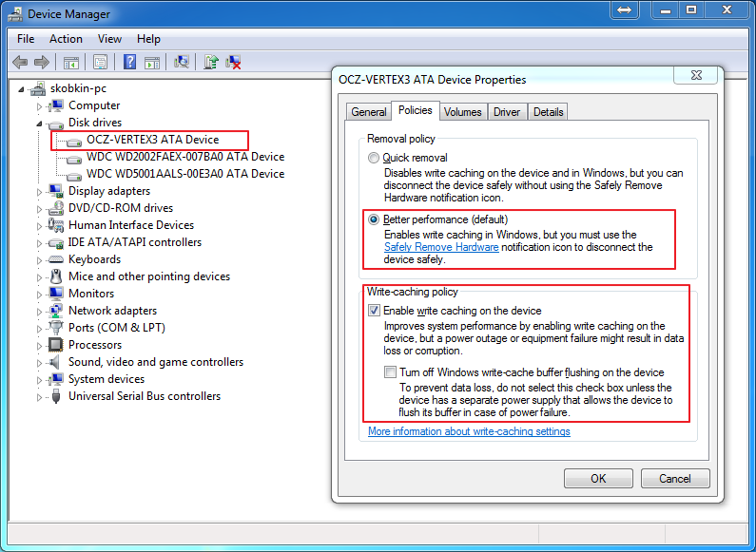756x552 pixels.
Task: Click Scan for hardware changes icon
Action: (x=182, y=63)
